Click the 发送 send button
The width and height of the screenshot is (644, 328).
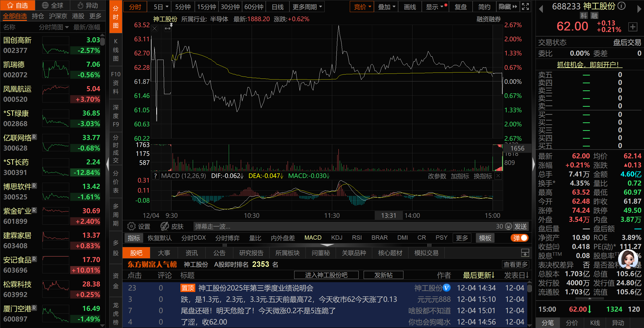(520, 226)
